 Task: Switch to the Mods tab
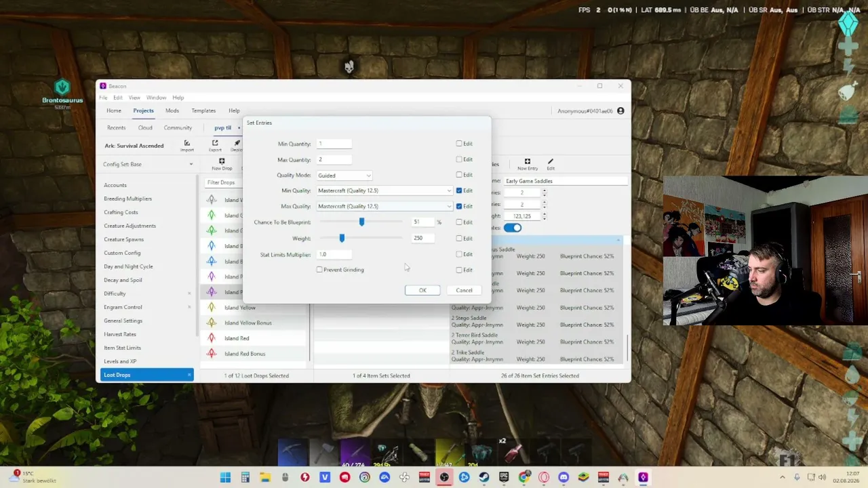coord(172,110)
